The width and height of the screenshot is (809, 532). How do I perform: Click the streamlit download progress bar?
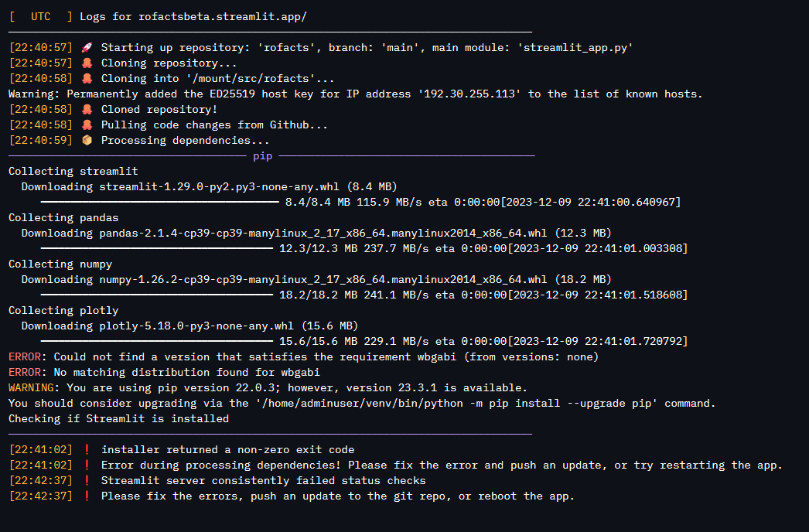point(159,203)
